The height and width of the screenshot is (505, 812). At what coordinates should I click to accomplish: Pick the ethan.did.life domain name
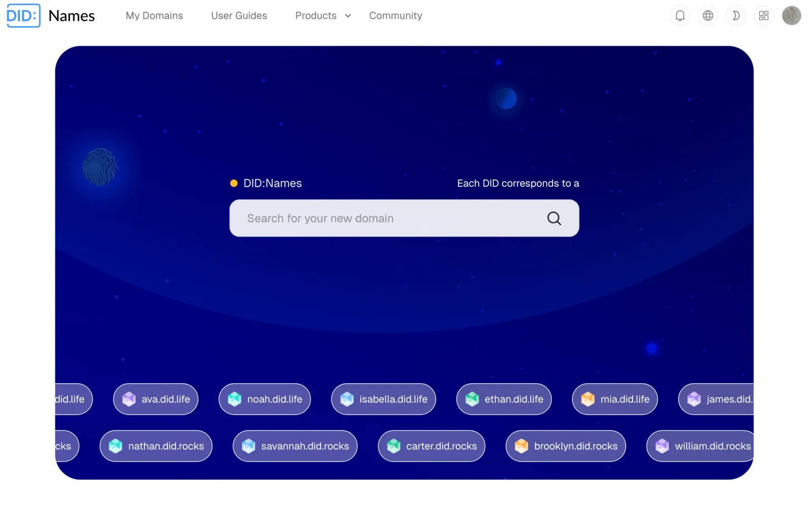514,399
